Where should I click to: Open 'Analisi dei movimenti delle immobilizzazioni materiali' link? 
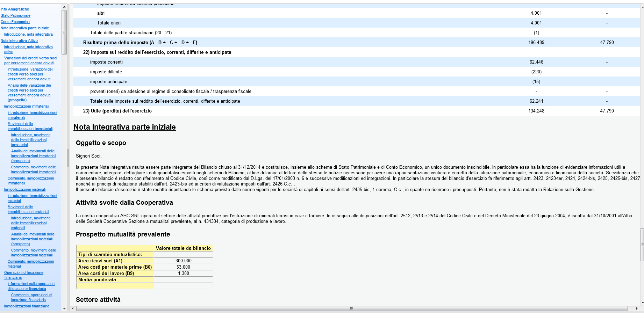coord(33,239)
